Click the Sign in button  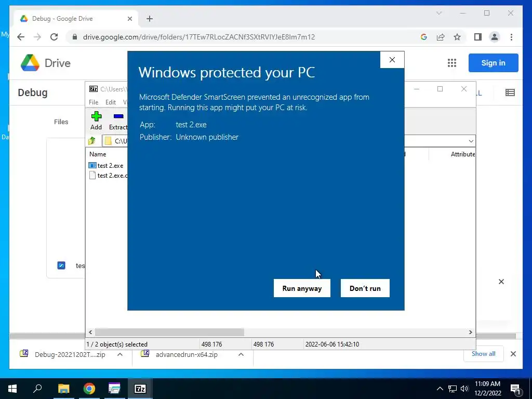(x=494, y=63)
